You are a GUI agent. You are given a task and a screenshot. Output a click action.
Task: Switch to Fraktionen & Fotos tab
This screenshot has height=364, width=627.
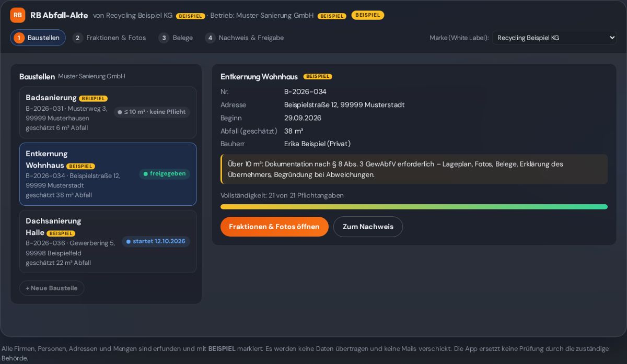click(110, 38)
